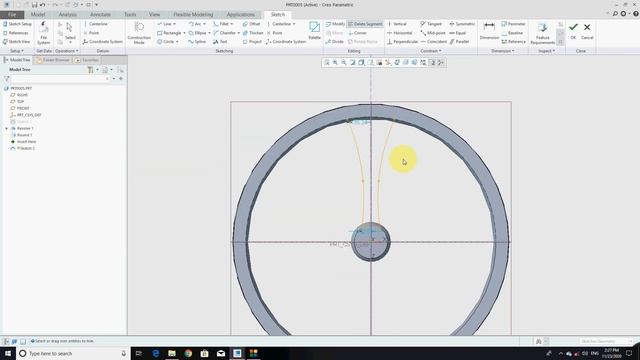The height and width of the screenshot is (360, 640).
Task: Click the Datum Centerline tool
Action: [x=96, y=24]
